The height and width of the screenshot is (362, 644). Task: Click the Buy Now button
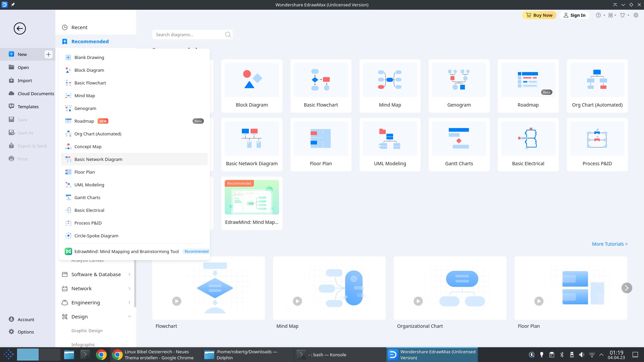pyautogui.click(x=539, y=15)
